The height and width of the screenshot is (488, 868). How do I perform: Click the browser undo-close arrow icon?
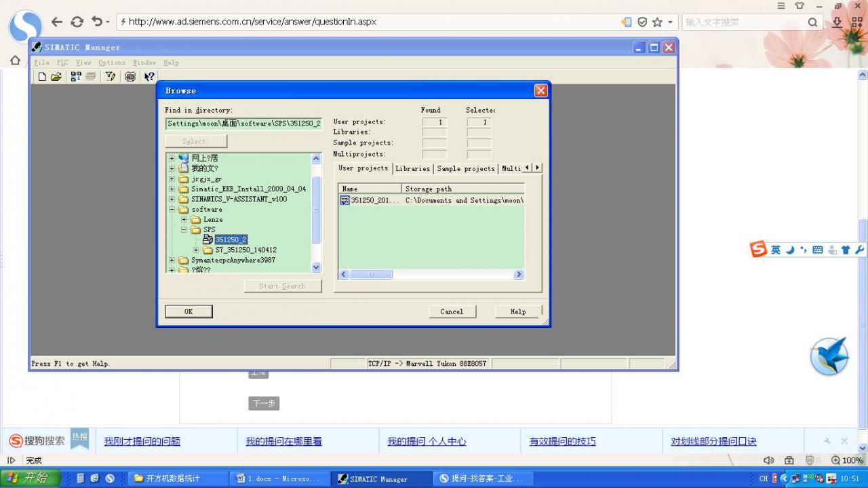(97, 22)
